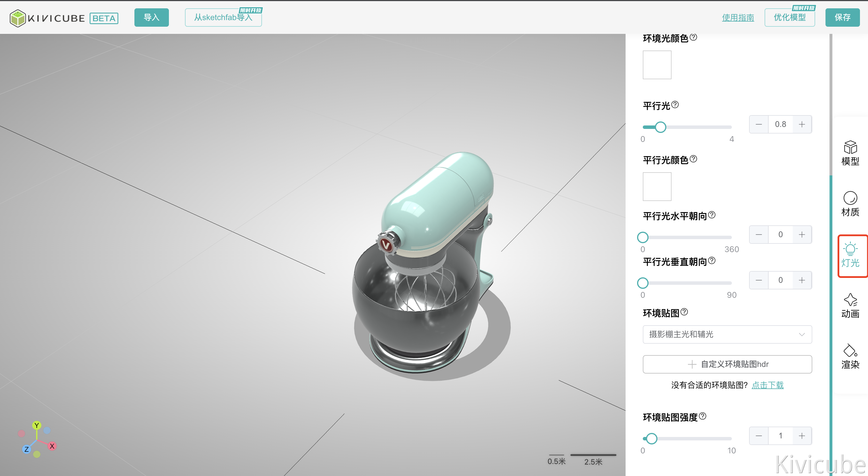Expand the 环境贴图 dropdown 摄影棚主光和辅光
The image size is (868, 476).
tap(727, 334)
